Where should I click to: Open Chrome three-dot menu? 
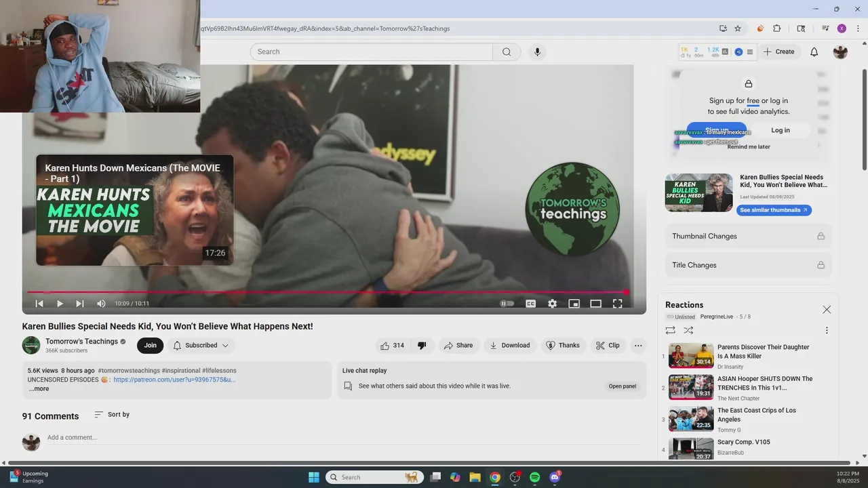pos(858,28)
